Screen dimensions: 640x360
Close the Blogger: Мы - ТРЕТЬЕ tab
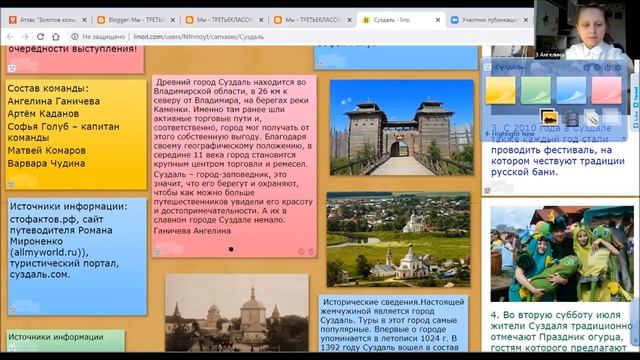coord(173,20)
